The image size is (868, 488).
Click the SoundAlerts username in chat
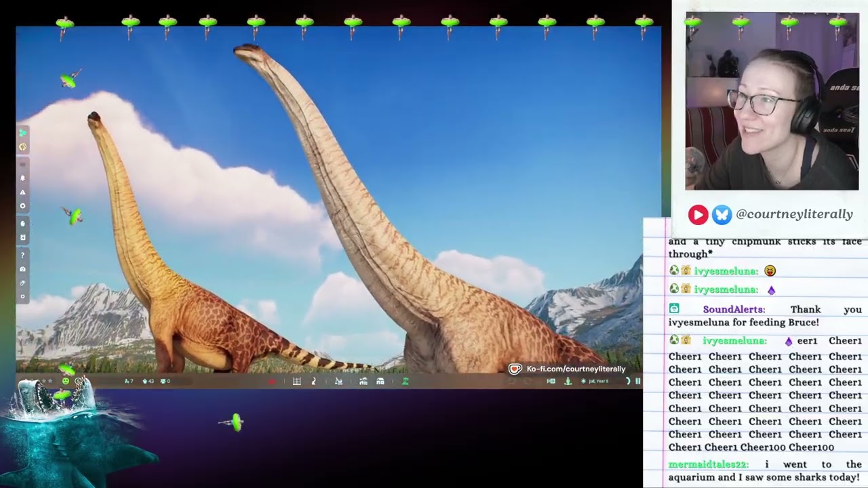click(x=734, y=309)
